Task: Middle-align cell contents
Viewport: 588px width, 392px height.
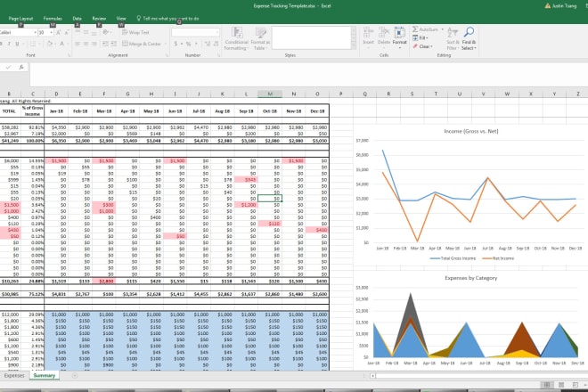Action: point(86,33)
